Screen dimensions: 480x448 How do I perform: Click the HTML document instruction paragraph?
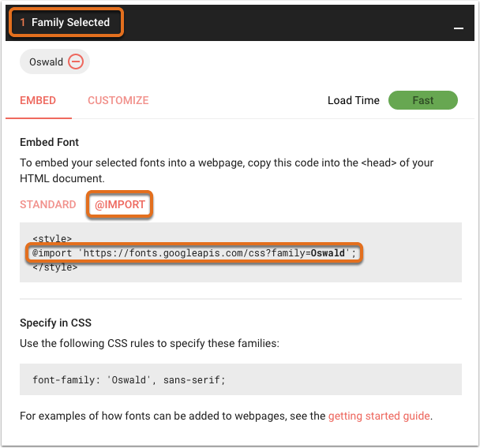(227, 170)
